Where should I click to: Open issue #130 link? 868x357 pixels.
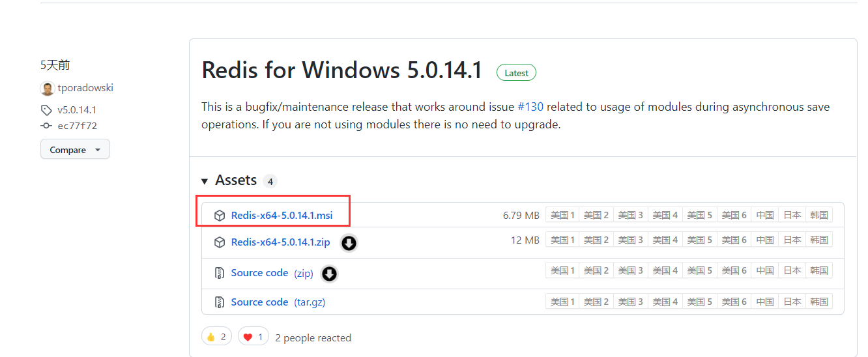pos(530,107)
